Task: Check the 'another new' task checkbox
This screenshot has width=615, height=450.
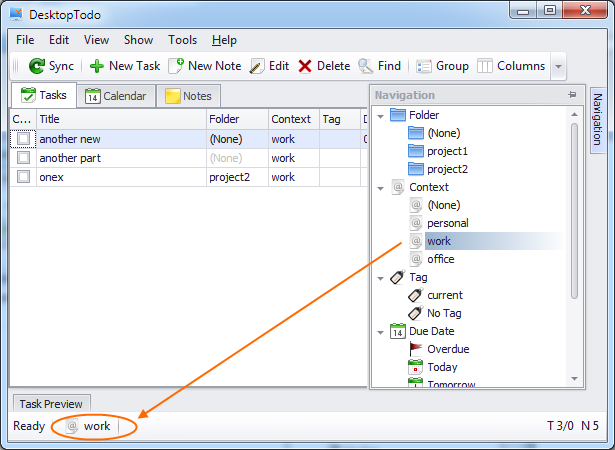Action: pos(24,138)
